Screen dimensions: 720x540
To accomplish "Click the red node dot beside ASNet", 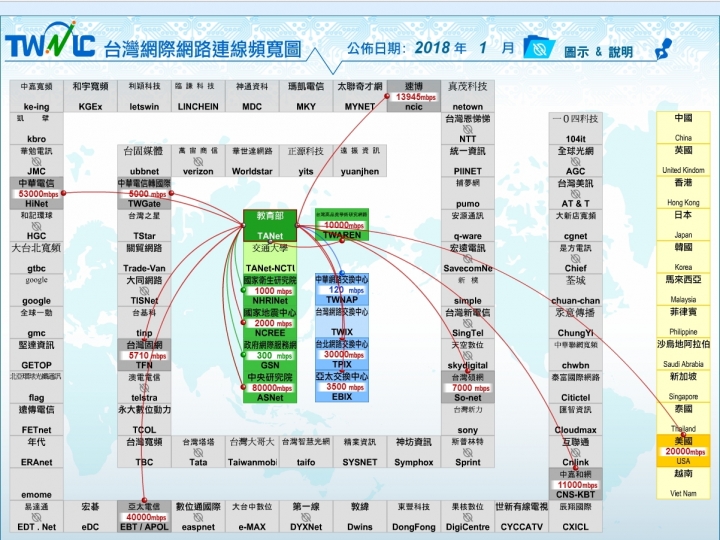I will [243, 388].
